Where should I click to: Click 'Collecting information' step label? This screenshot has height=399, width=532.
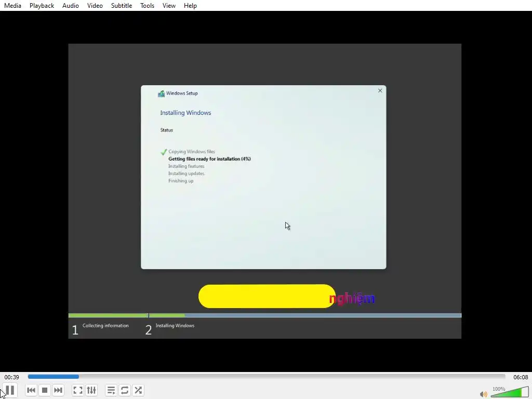(105, 325)
